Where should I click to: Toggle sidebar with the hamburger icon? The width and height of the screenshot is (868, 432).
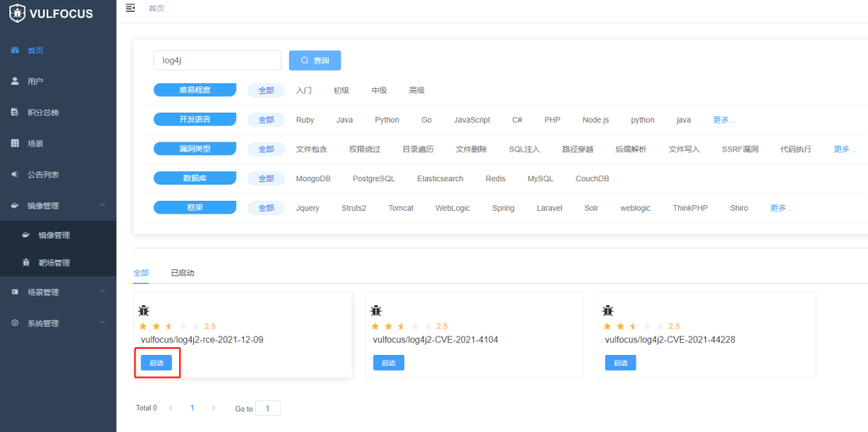131,8
